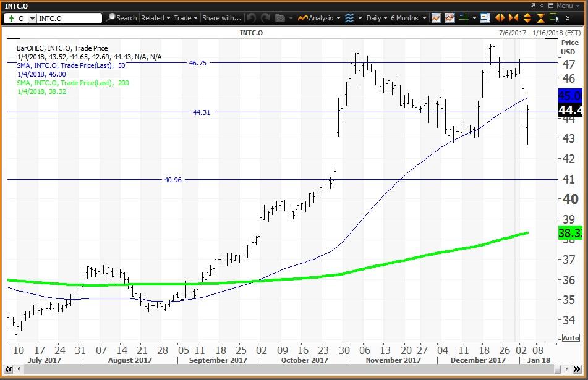Open the Related menu
This screenshot has height=380, width=588.
[x=155, y=18]
